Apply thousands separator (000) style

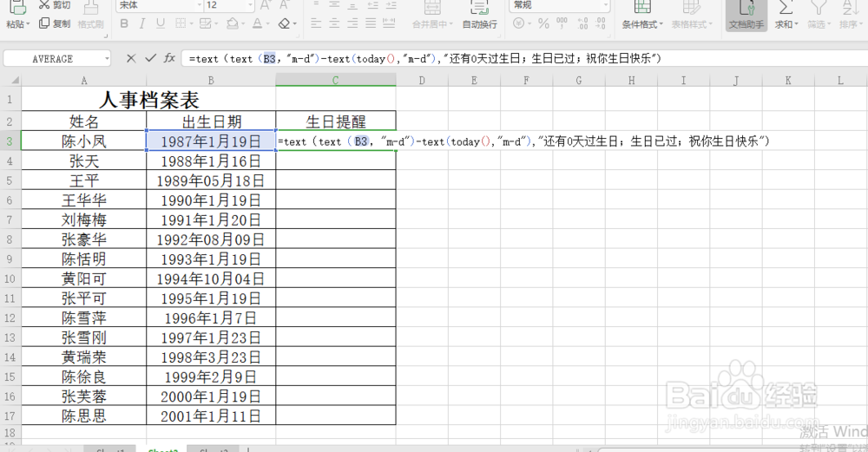point(562,23)
